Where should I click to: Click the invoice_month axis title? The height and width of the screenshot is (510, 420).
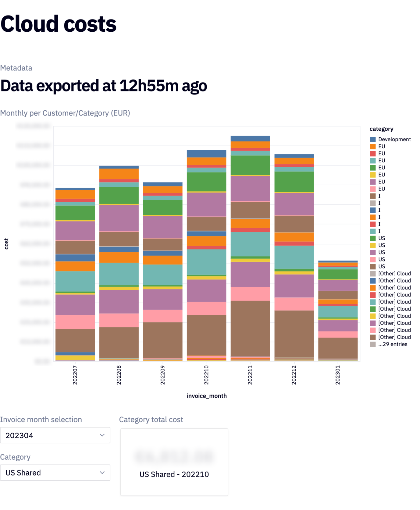click(x=207, y=396)
